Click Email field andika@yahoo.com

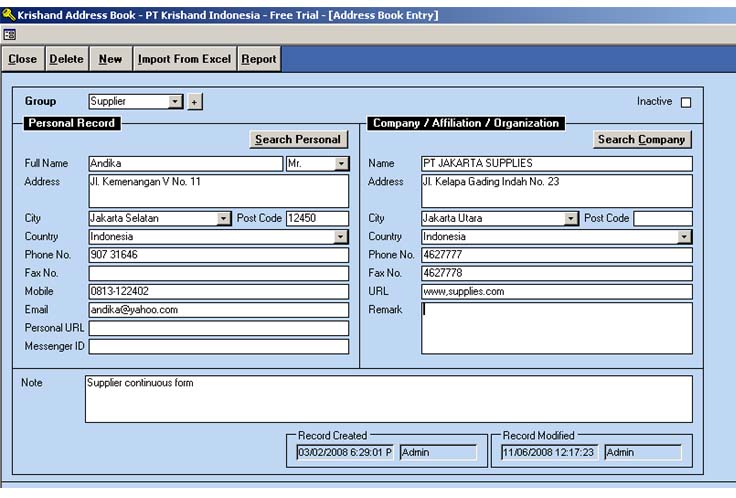pos(219,310)
